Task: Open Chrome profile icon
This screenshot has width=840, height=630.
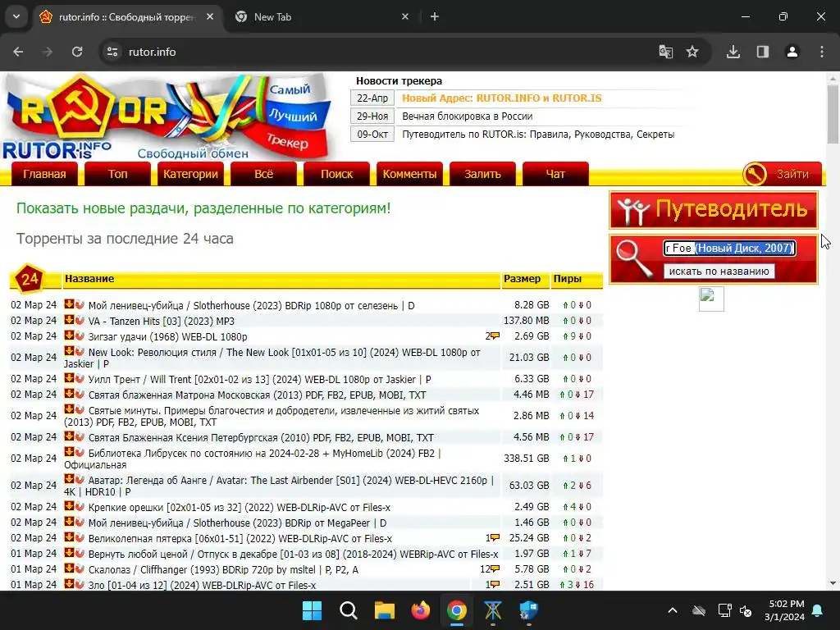Action: pyautogui.click(x=792, y=52)
